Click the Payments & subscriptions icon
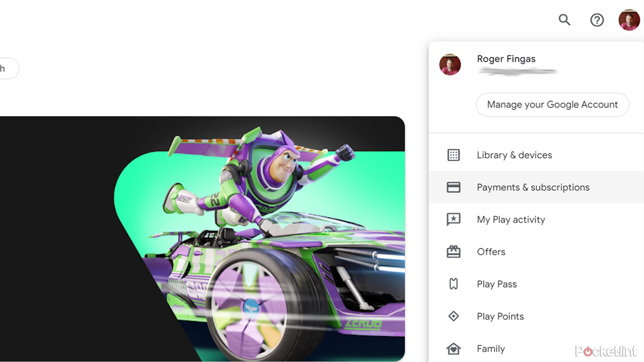 click(453, 187)
